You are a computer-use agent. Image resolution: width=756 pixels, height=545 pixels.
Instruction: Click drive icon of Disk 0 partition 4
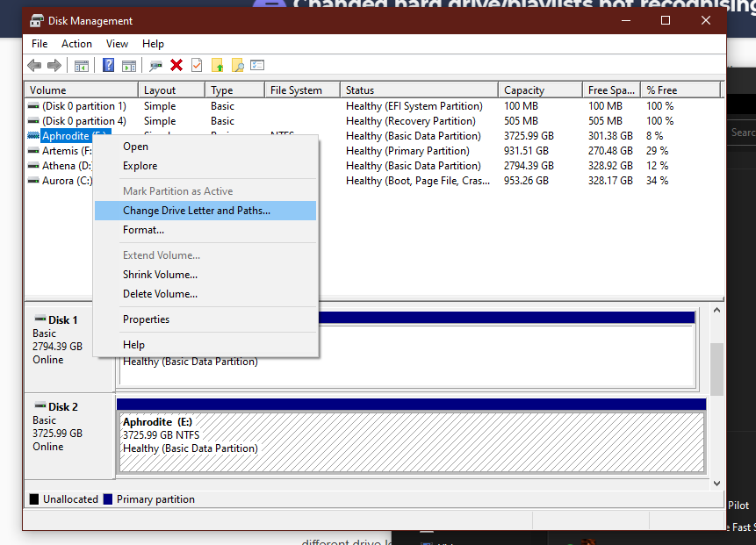pos(33,120)
